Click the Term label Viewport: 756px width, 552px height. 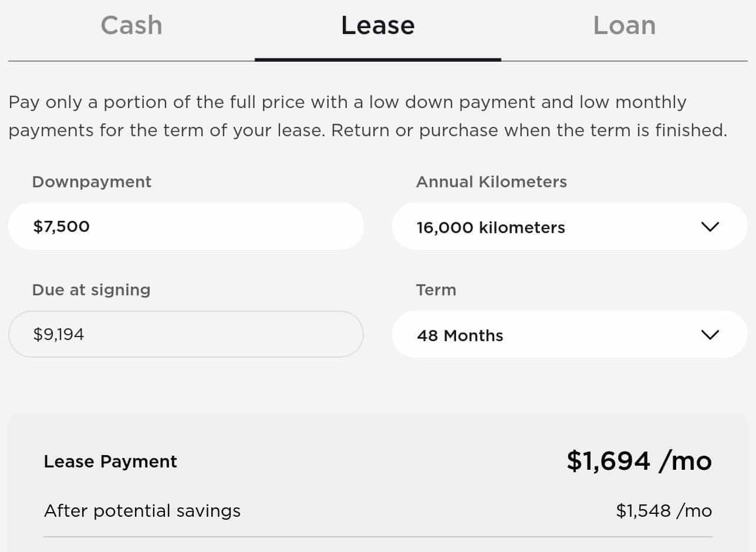point(436,290)
